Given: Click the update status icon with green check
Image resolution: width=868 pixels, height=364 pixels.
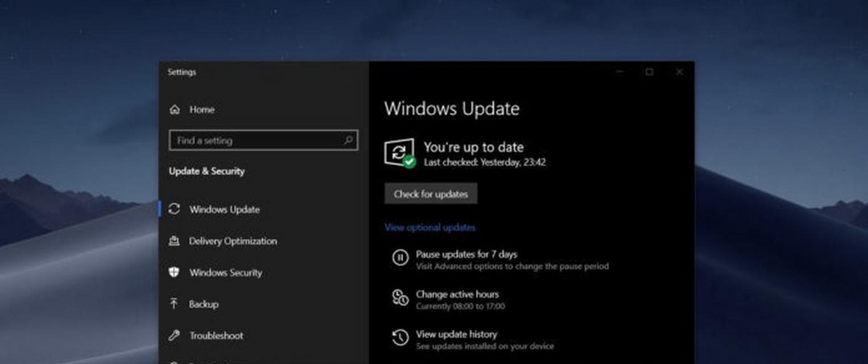Looking at the screenshot, I should pos(400,154).
